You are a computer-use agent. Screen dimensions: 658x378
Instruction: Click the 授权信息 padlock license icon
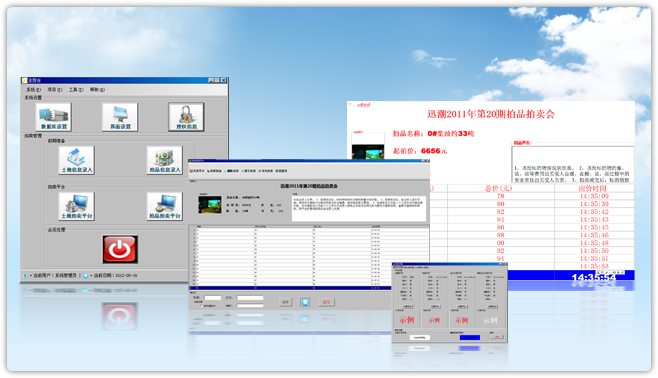click(186, 117)
